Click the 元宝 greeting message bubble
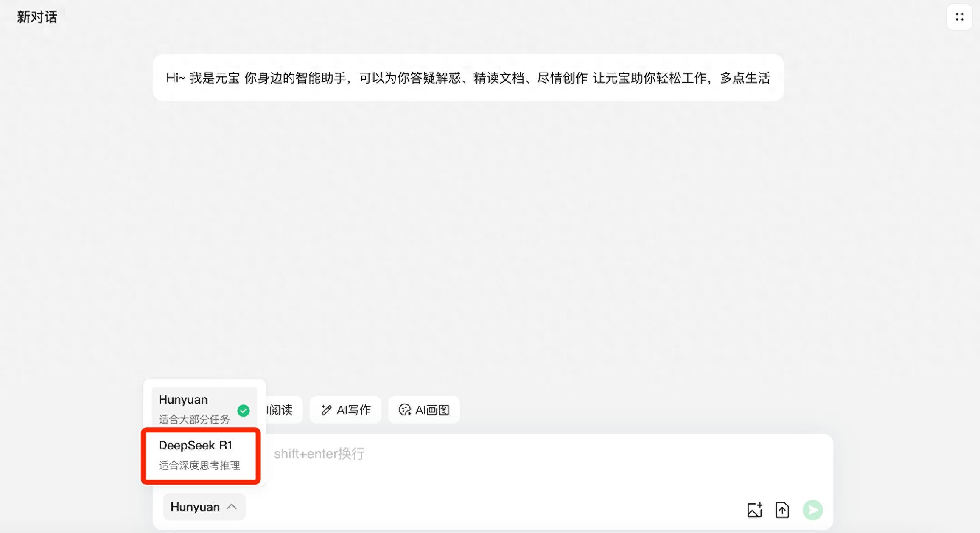This screenshot has height=533, width=980. tap(468, 78)
